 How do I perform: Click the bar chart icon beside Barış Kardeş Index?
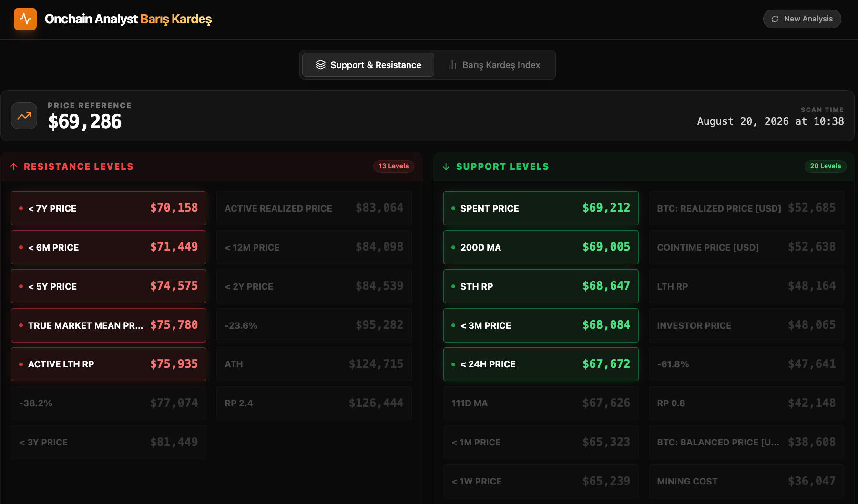tap(452, 65)
